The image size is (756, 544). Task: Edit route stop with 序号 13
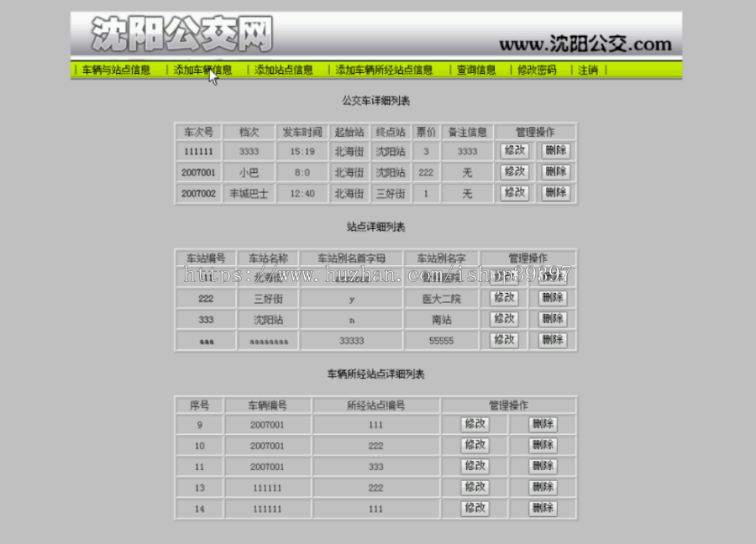[x=475, y=488]
